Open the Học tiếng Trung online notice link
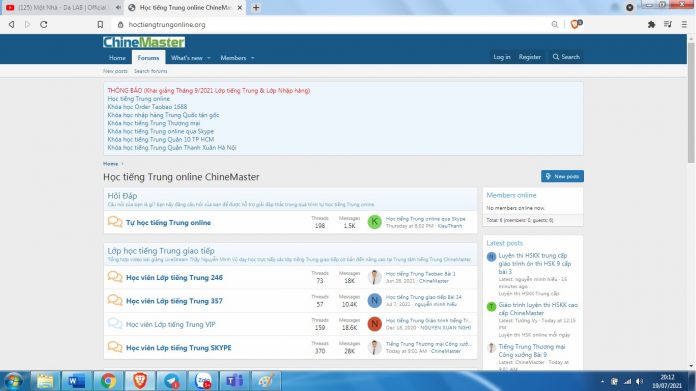Image resolution: width=696 pixels, height=391 pixels. tap(138, 99)
